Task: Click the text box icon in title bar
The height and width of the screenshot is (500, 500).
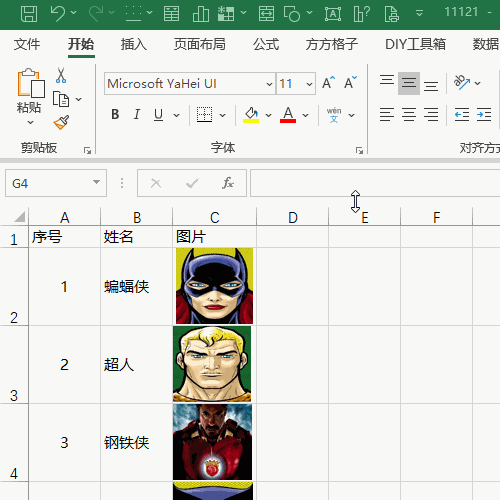Action: (333, 14)
